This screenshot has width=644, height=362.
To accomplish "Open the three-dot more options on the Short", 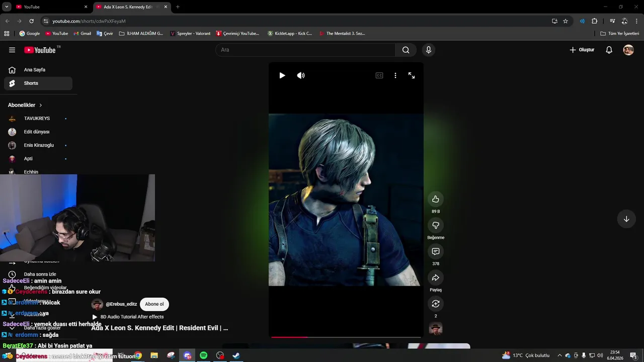I will [x=395, y=75].
